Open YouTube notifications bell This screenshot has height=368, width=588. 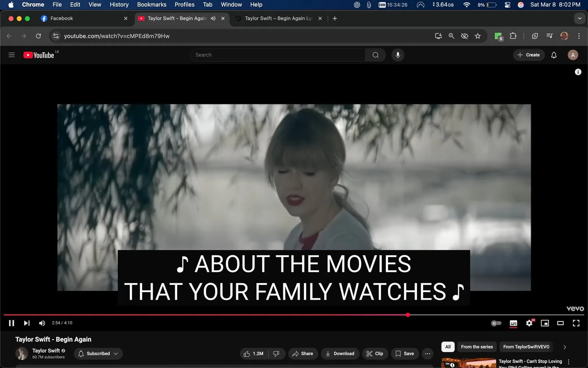pos(554,55)
